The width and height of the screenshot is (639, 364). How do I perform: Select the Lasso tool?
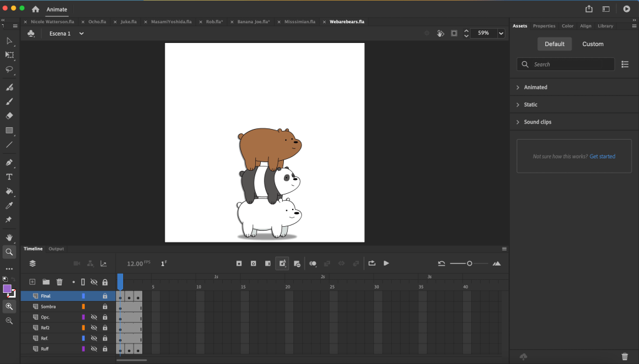point(9,69)
